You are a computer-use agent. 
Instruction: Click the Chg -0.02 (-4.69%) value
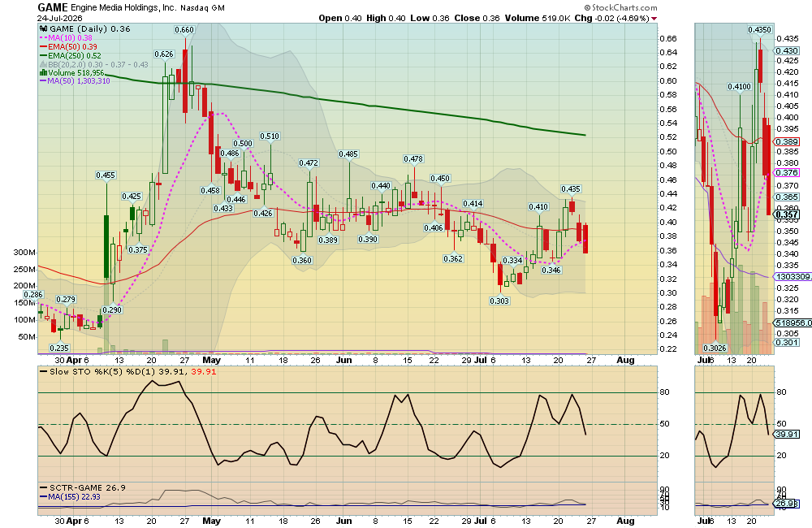coord(611,18)
